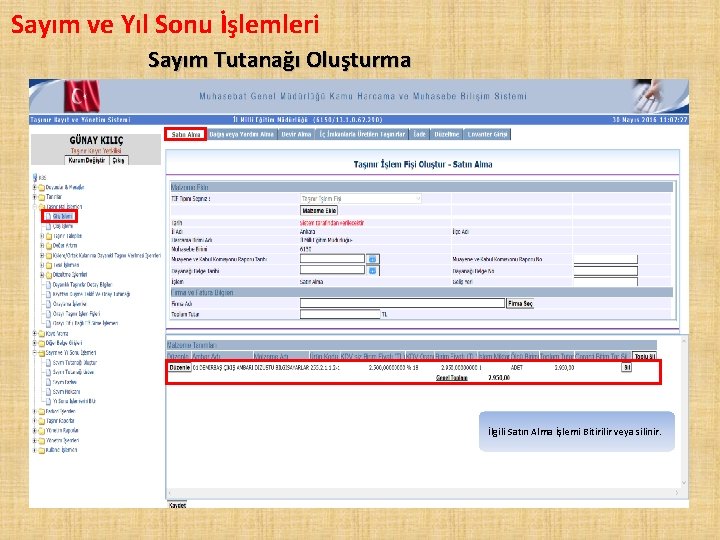Focus the Dayanağı Belge No field
This screenshot has width=720, height=540.
(606, 270)
